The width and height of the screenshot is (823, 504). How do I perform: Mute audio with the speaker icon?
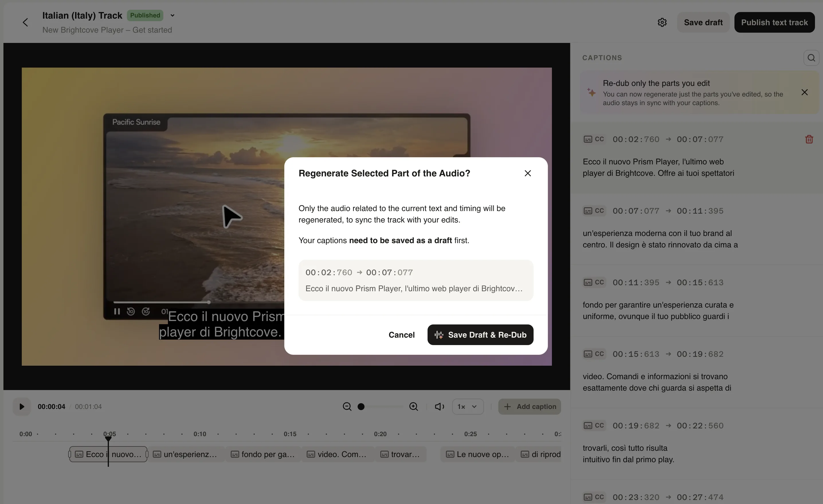439,407
